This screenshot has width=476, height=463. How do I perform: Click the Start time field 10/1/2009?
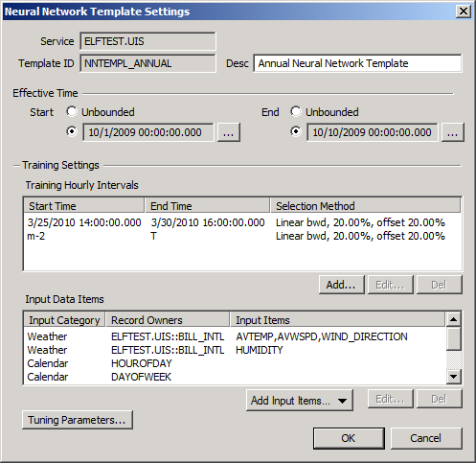[148, 132]
